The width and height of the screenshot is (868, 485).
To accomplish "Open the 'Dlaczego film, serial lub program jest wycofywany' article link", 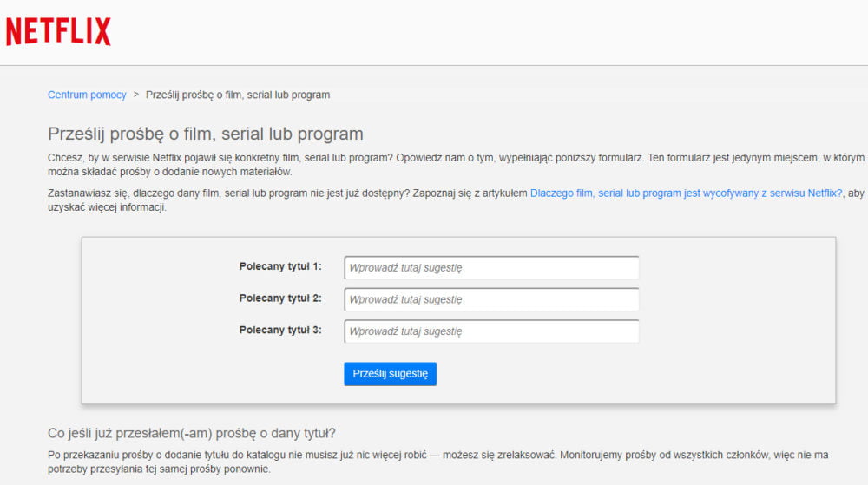I will click(x=686, y=193).
